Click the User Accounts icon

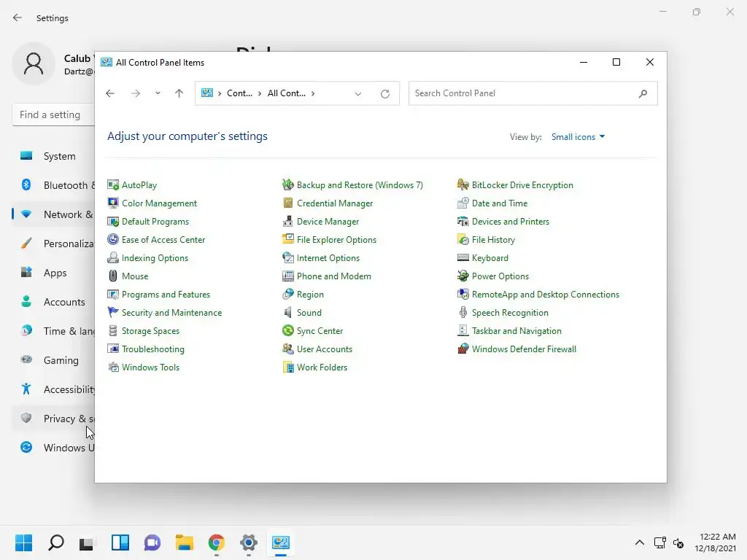pos(287,349)
